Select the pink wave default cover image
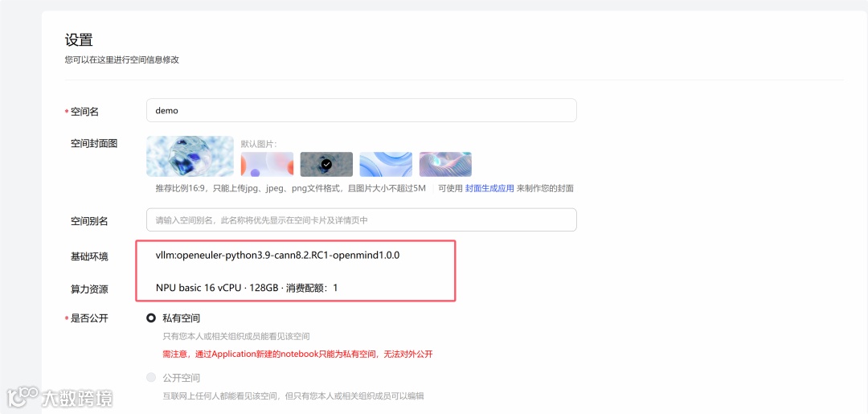Screen dimensions: 868x414 point(445,164)
